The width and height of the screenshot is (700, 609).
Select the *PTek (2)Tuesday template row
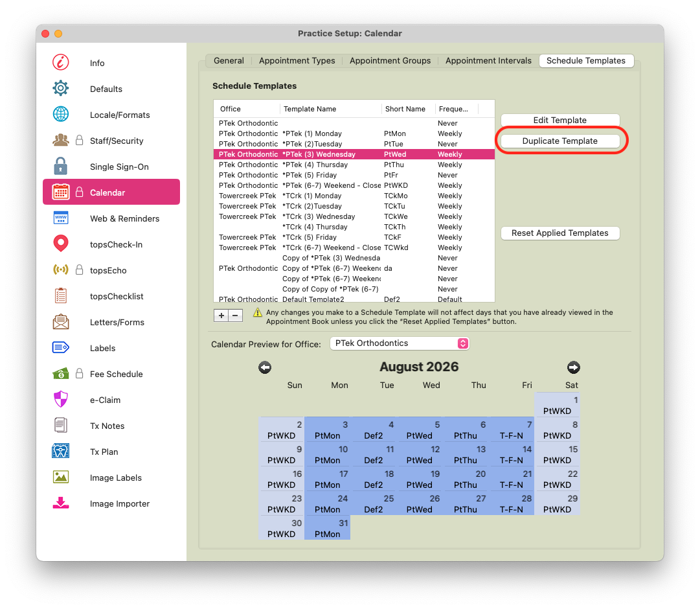[354, 144]
